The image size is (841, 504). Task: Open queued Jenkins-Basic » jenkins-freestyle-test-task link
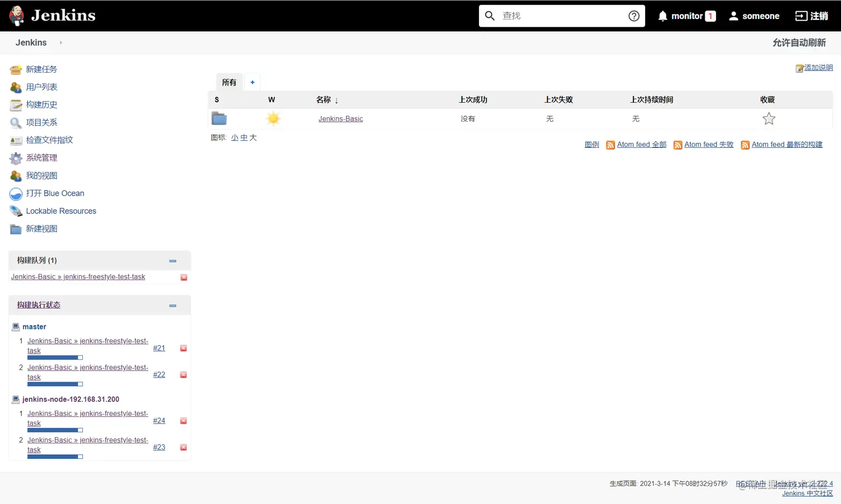(x=78, y=277)
